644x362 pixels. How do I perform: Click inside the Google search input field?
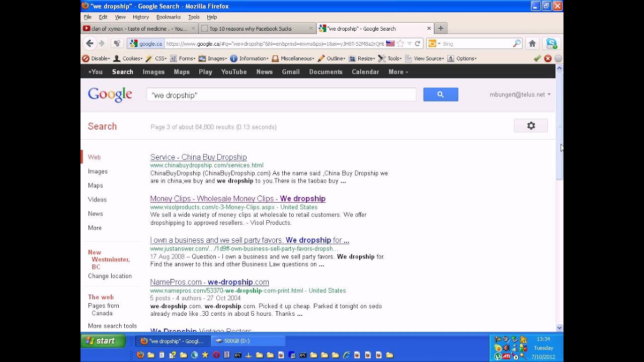point(281,95)
